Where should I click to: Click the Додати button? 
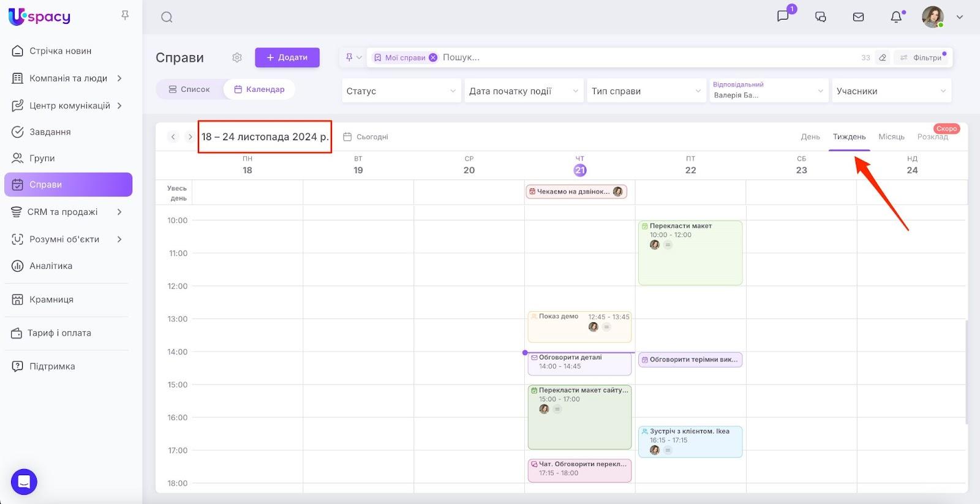[287, 58]
